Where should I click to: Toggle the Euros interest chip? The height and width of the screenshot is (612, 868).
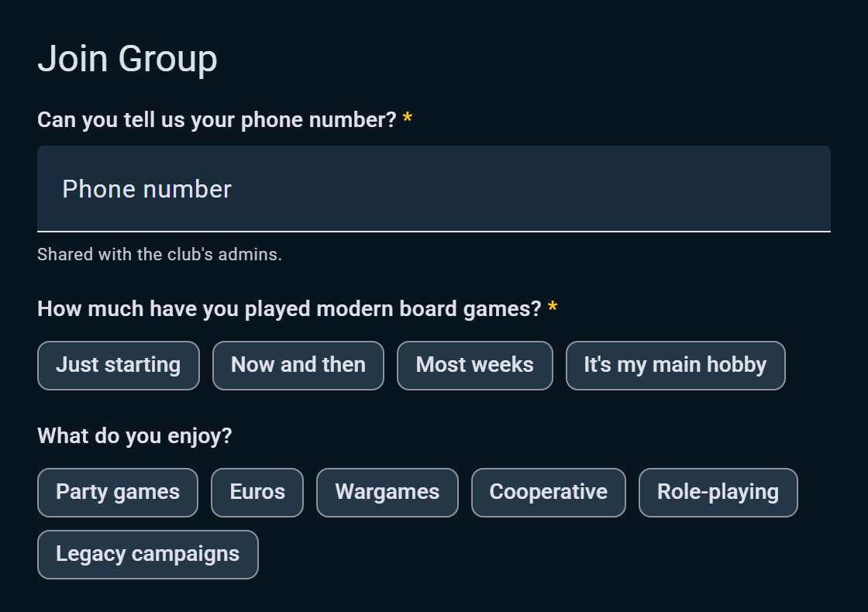click(x=257, y=493)
